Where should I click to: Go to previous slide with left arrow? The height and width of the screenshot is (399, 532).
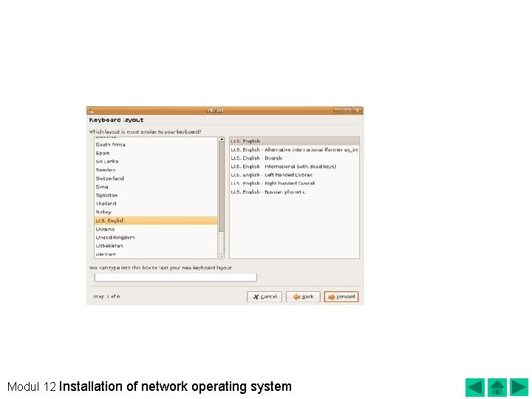(x=474, y=387)
